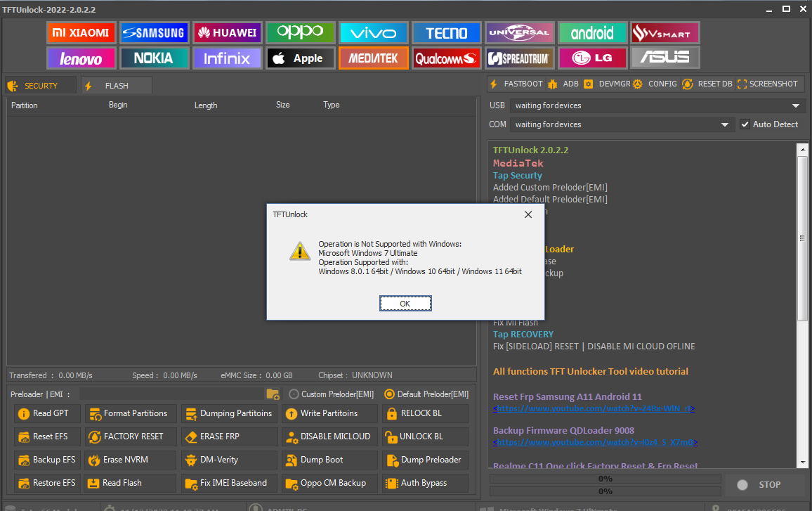The width and height of the screenshot is (812, 511).
Task: Open the Vivo brand section
Action: (x=374, y=32)
